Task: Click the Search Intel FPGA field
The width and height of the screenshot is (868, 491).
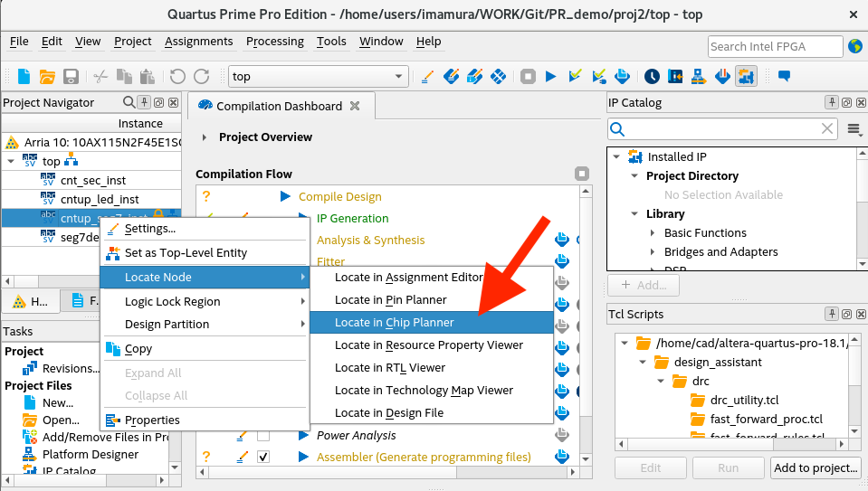Action: tap(775, 46)
